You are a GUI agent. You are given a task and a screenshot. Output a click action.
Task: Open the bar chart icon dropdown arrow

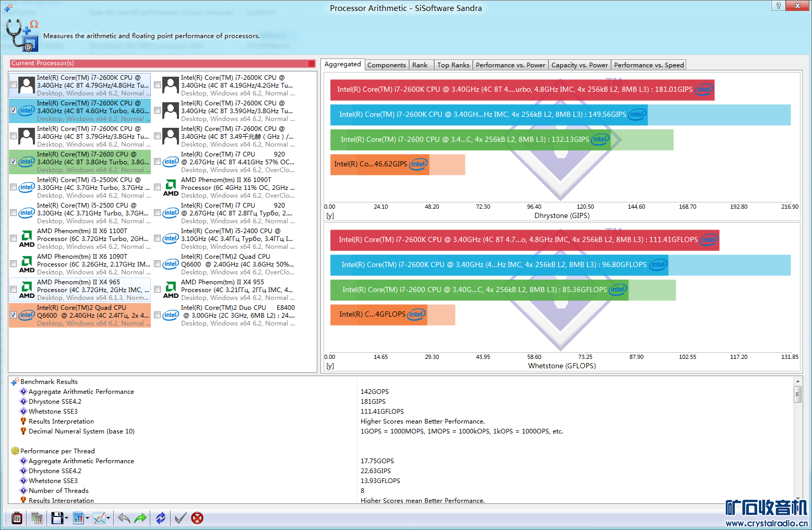[x=87, y=519]
